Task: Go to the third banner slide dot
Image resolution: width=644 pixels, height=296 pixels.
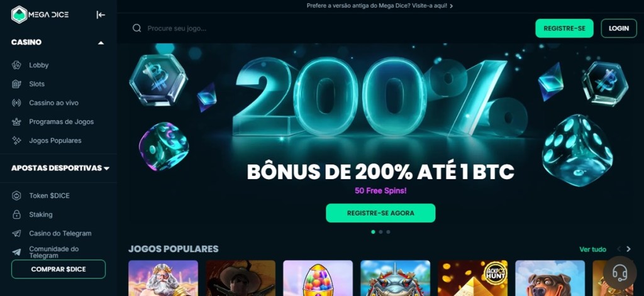Action: click(x=388, y=232)
